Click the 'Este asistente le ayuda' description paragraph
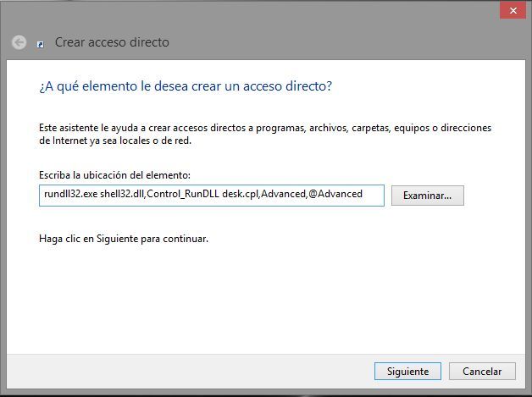The image size is (532, 397). coord(265,134)
